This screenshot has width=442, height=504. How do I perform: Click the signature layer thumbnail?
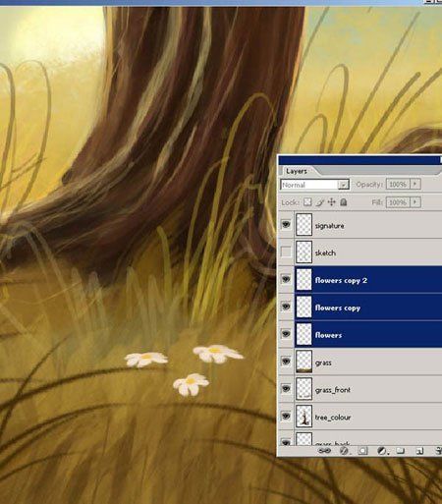pos(304,225)
